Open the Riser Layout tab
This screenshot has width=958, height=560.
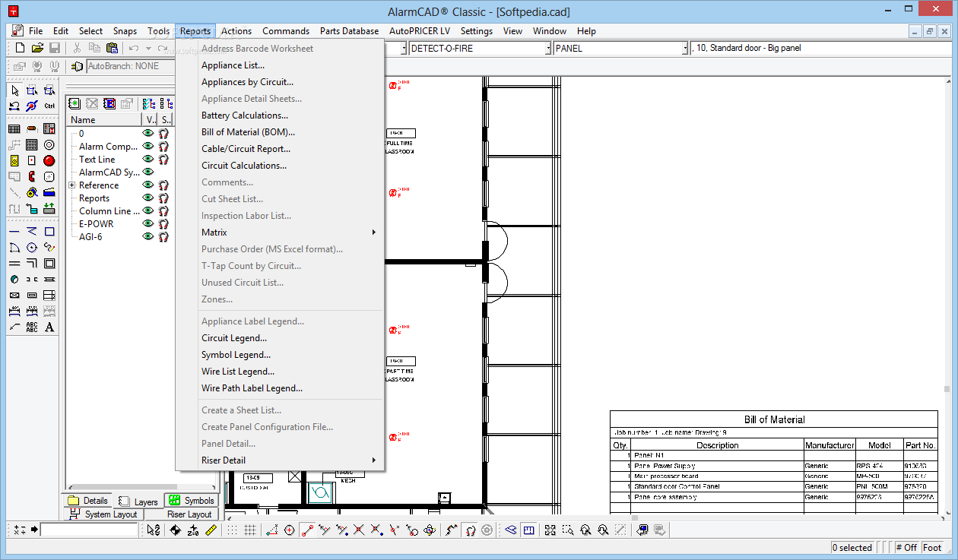[x=181, y=514]
